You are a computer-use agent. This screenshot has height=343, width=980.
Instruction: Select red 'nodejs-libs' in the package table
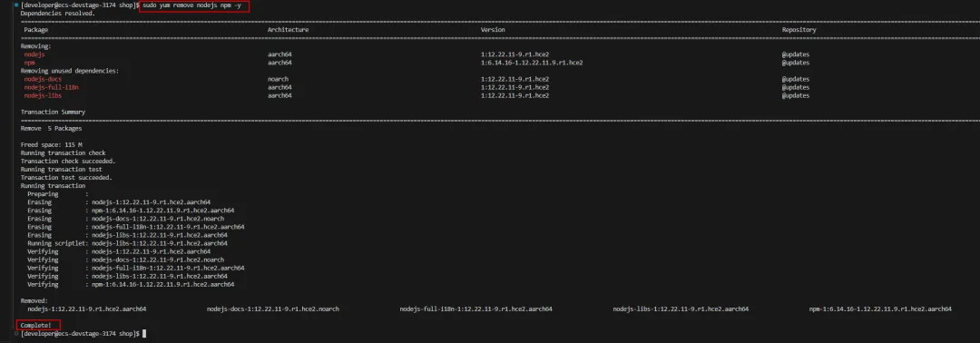coord(43,95)
